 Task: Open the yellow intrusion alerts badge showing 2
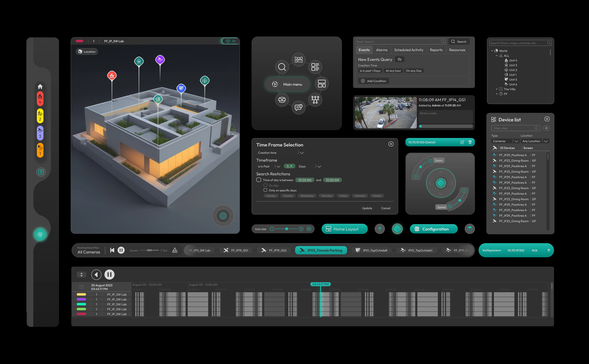[x=40, y=116]
